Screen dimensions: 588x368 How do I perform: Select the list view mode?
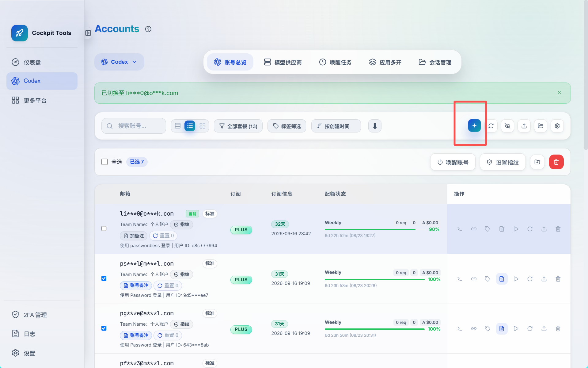tap(190, 126)
